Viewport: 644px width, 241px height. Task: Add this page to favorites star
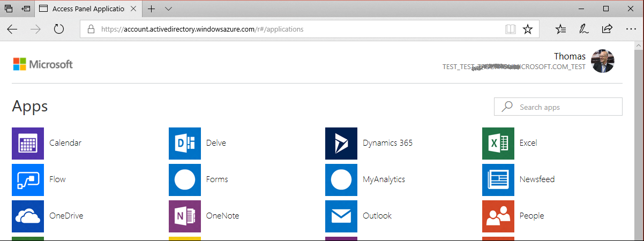(x=528, y=29)
